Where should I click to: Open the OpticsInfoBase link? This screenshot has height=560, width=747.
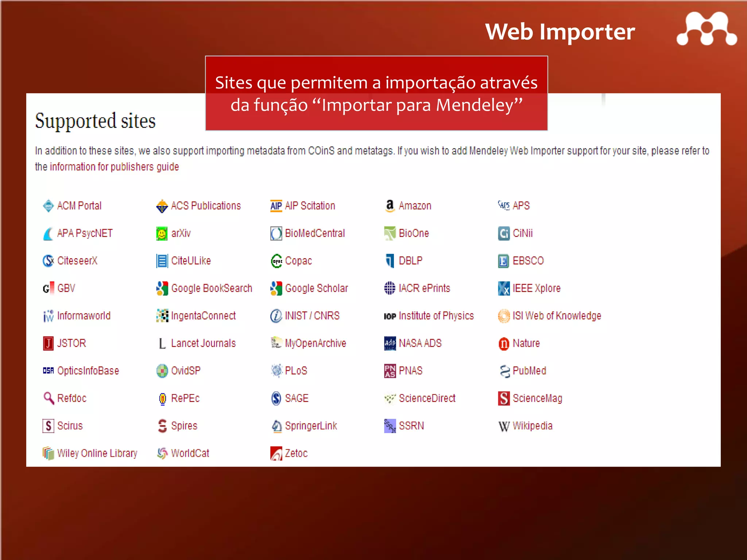(x=88, y=371)
